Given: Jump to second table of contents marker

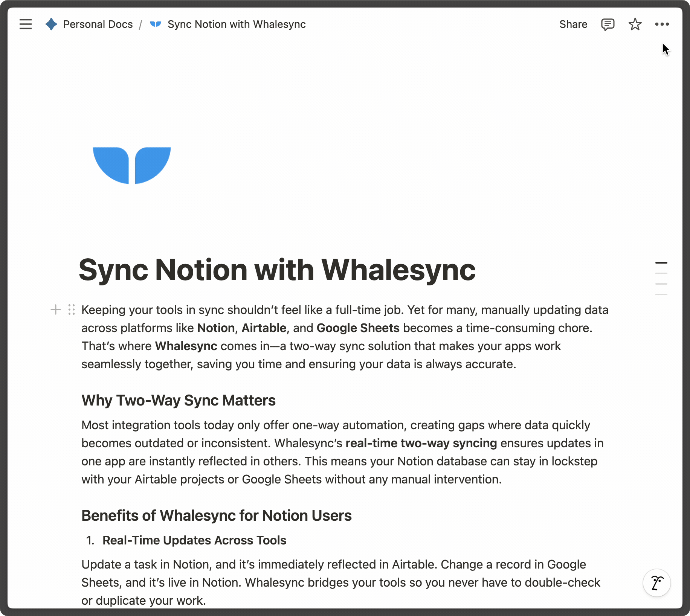Looking at the screenshot, I should click(661, 273).
